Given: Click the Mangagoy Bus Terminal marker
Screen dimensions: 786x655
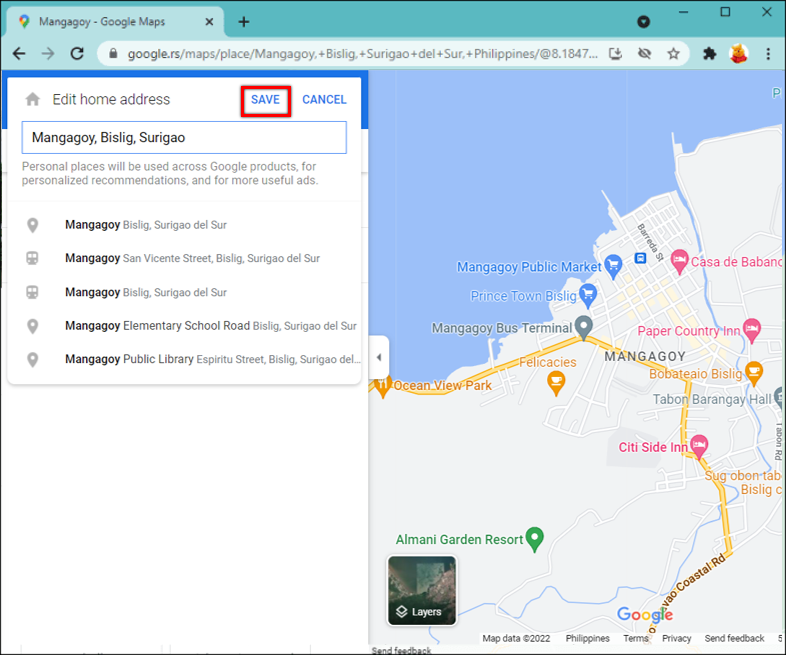Looking at the screenshot, I should pyautogui.click(x=583, y=327).
